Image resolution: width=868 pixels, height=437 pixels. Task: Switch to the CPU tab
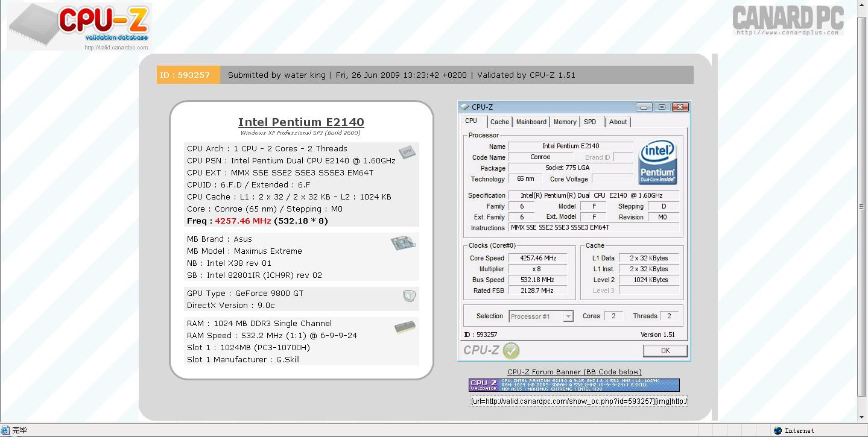pos(471,121)
